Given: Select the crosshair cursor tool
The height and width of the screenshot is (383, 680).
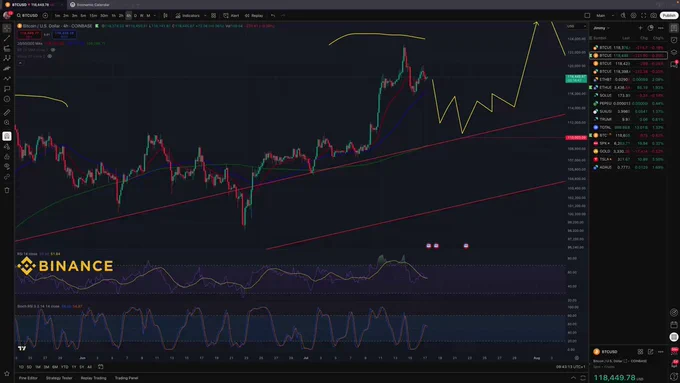Looking at the screenshot, I should (7, 28).
